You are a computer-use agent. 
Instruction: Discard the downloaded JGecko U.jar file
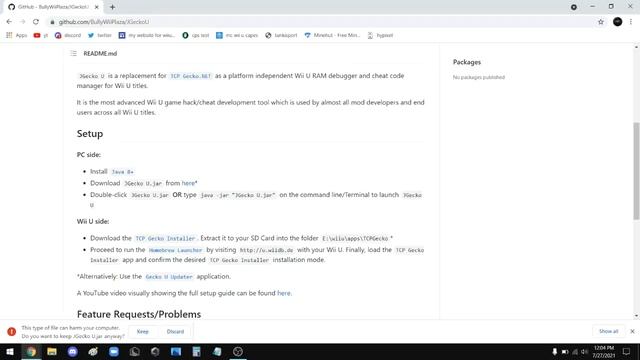tap(175, 331)
